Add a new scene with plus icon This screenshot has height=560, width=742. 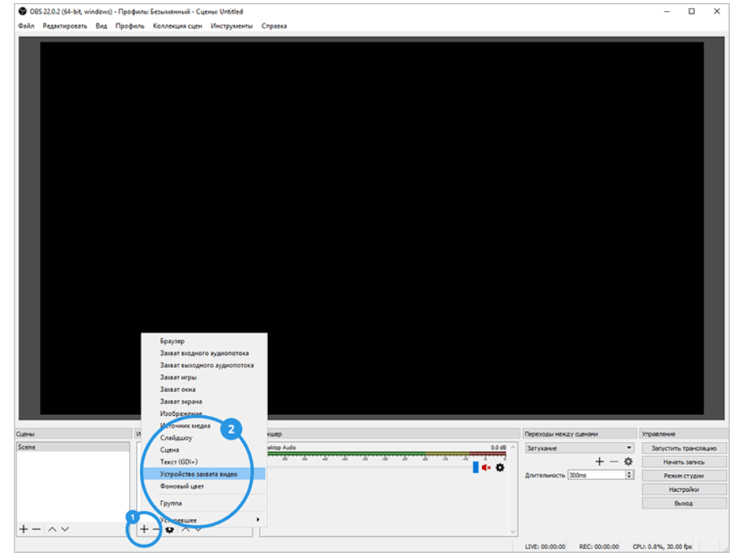tap(23, 530)
